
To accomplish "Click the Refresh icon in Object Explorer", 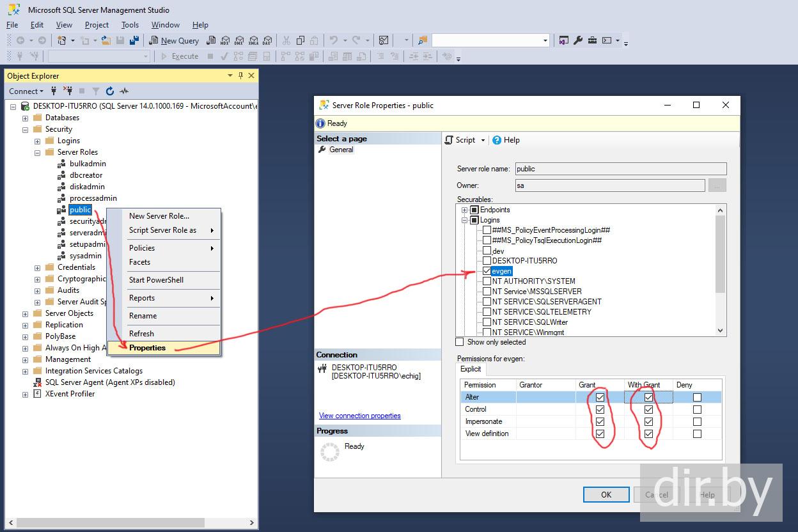I will tap(109, 91).
